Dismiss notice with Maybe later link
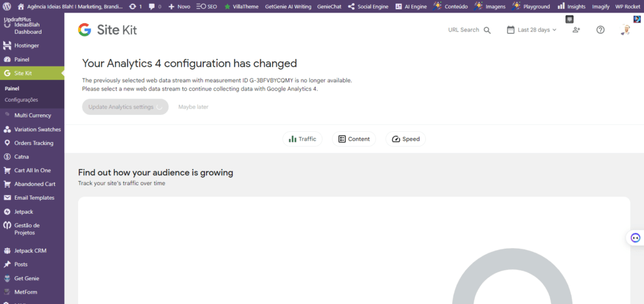Viewport: 644px width, 304px height. (193, 107)
